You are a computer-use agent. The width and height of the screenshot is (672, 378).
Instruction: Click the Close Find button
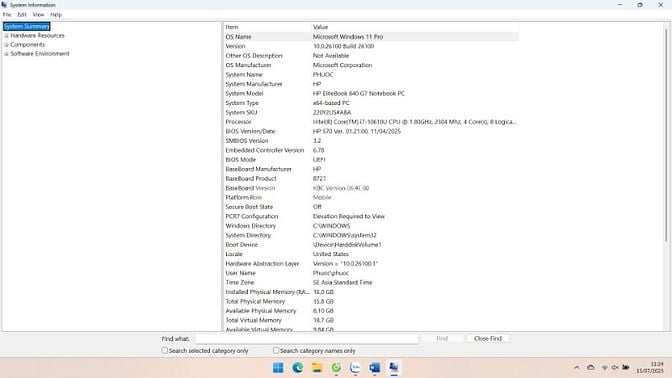pos(488,339)
